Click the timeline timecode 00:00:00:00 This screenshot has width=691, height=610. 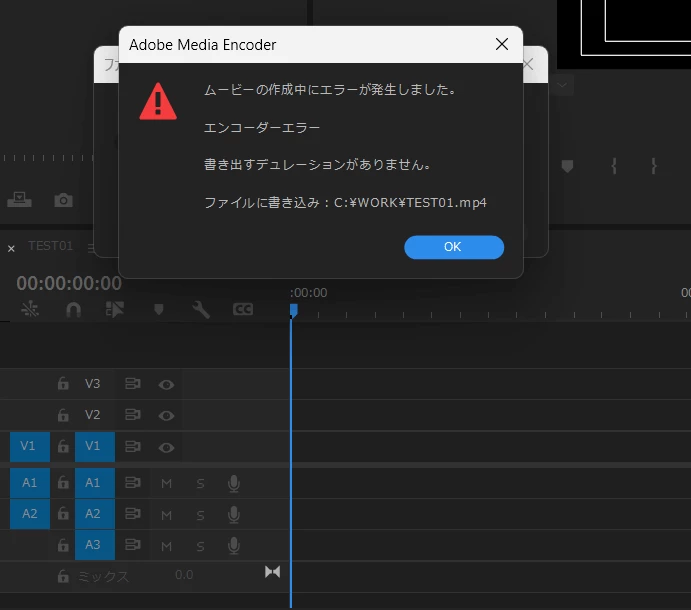click(x=69, y=283)
